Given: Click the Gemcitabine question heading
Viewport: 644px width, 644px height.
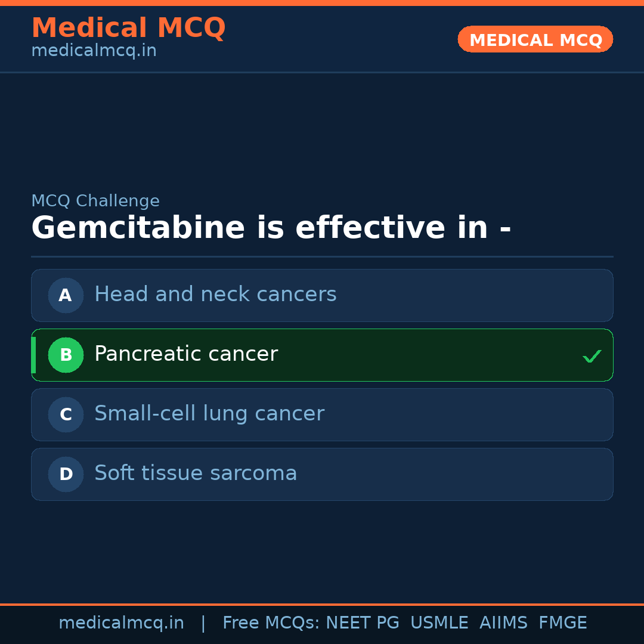Looking at the screenshot, I should 271,228.
